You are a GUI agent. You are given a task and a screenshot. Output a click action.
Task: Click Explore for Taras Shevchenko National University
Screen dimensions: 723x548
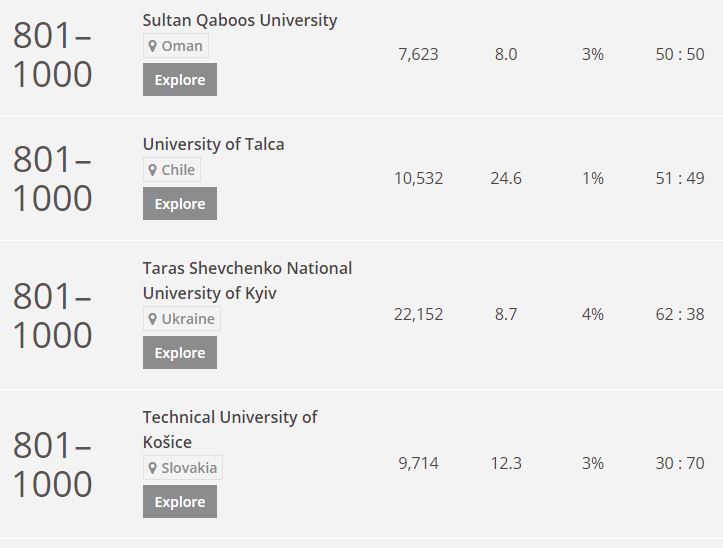pyautogui.click(x=180, y=353)
